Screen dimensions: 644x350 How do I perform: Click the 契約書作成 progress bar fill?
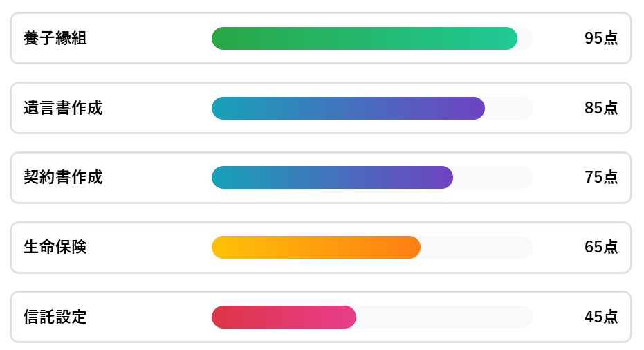pos(332,178)
